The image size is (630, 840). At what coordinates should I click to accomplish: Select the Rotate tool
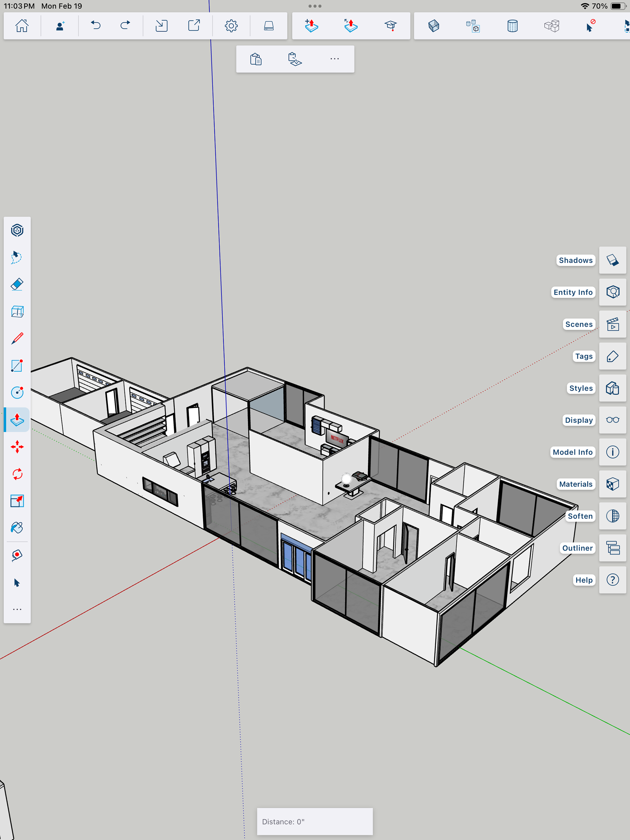17,474
